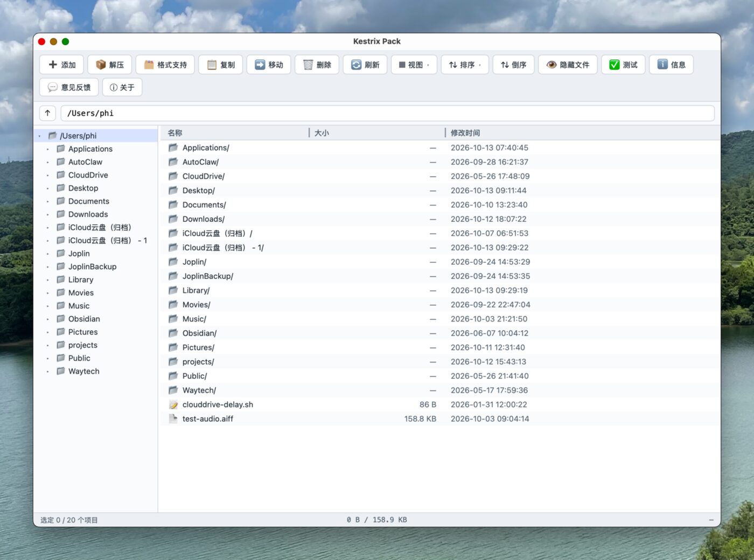The image size is (754, 560).
Task: Select Downloads in the sidebar tree
Action: coord(88,214)
